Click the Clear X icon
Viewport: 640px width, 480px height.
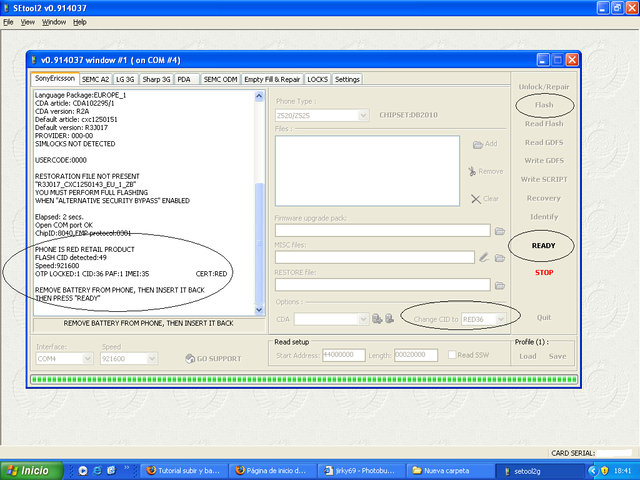pyautogui.click(x=476, y=199)
